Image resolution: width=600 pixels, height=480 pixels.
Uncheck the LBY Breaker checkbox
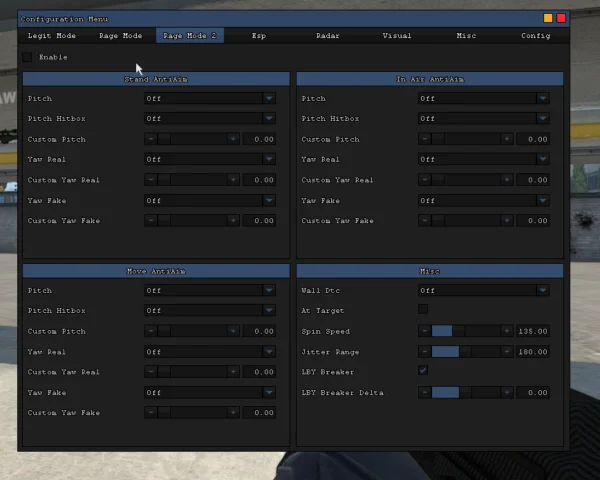[423, 371]
